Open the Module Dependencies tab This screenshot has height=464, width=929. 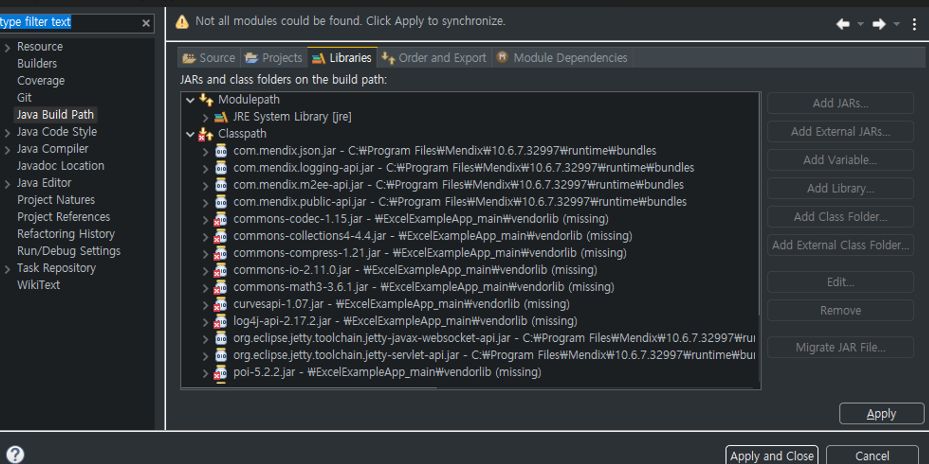562,57
